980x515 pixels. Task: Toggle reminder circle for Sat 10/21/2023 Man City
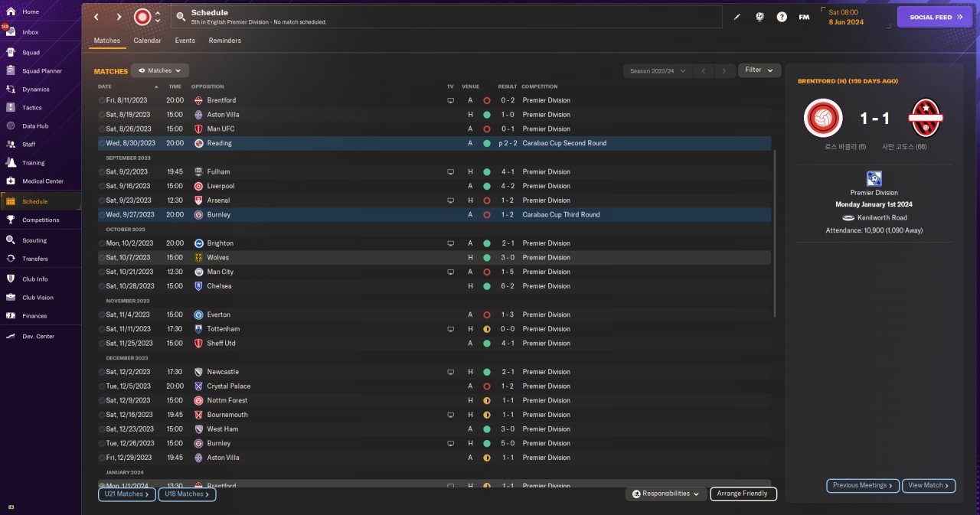click(102, 272)
